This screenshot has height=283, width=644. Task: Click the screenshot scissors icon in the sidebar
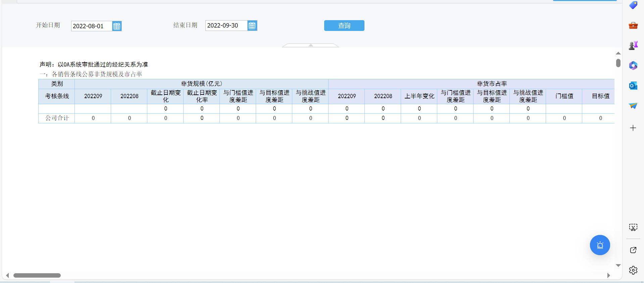(x=633, y=228)
